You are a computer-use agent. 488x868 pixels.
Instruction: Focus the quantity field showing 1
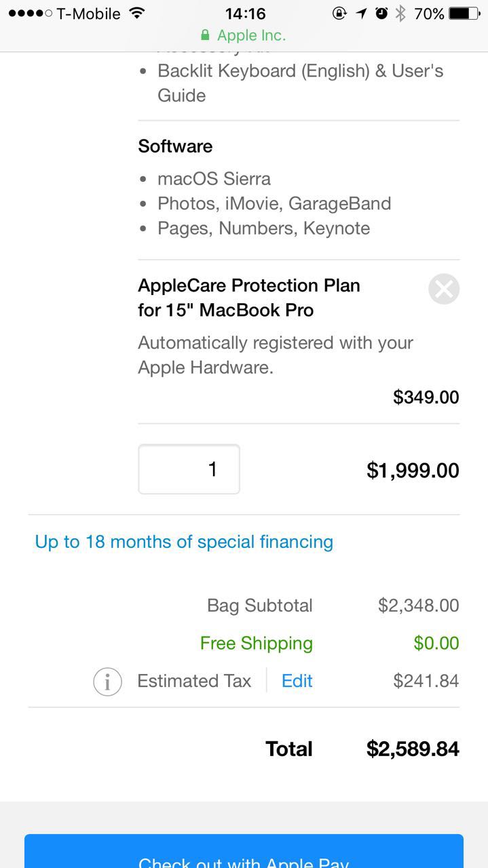point(189,469)
